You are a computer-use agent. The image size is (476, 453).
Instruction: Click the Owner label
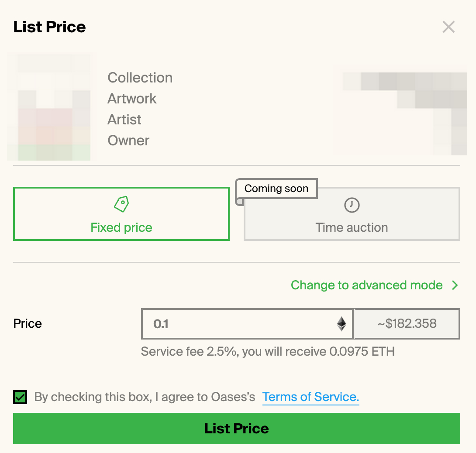[x=128, y=141]
